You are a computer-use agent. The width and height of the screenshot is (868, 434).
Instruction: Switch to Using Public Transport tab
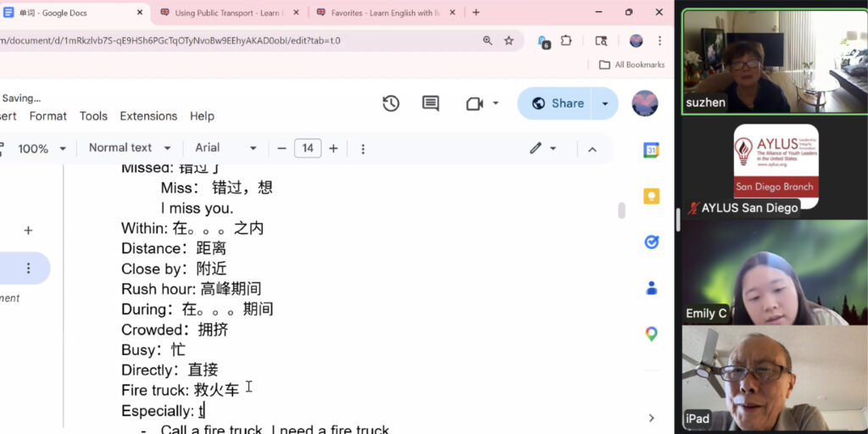click(229, 13)
